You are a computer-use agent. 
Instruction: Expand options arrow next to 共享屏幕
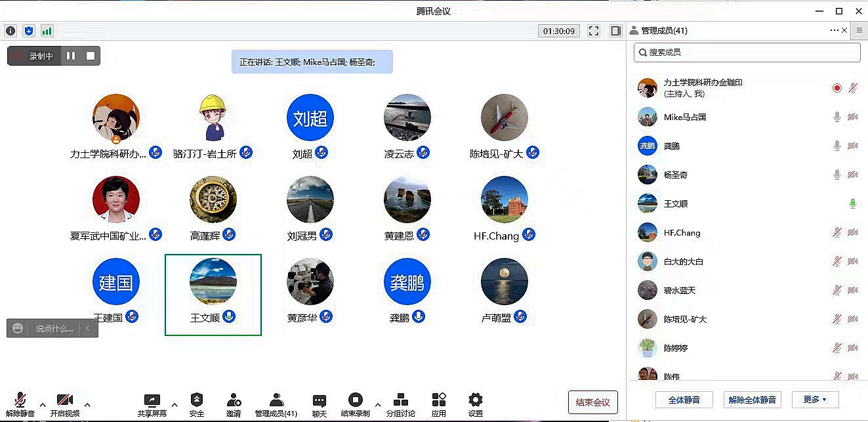[x=175, y=404]
